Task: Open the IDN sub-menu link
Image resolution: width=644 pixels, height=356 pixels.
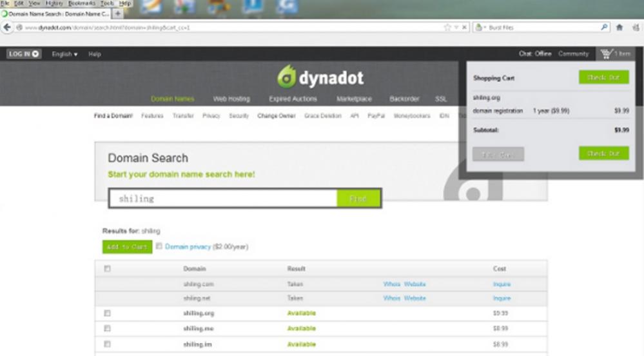Action: (x=444, y=116)
